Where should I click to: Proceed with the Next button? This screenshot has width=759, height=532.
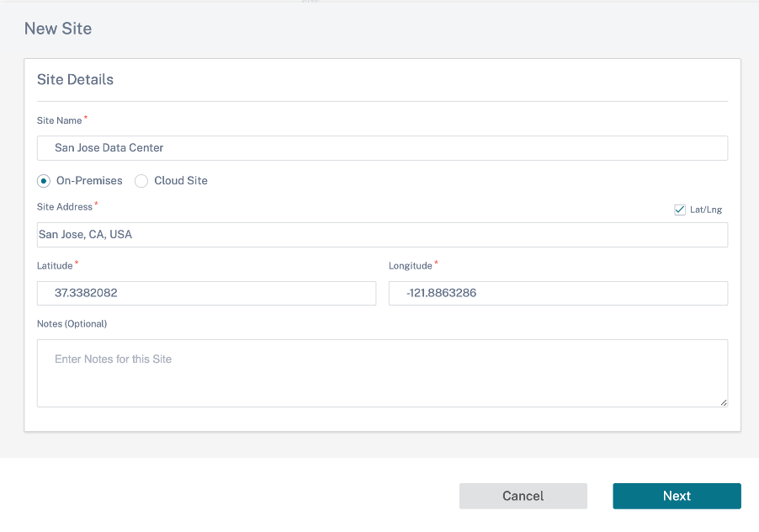677,496
